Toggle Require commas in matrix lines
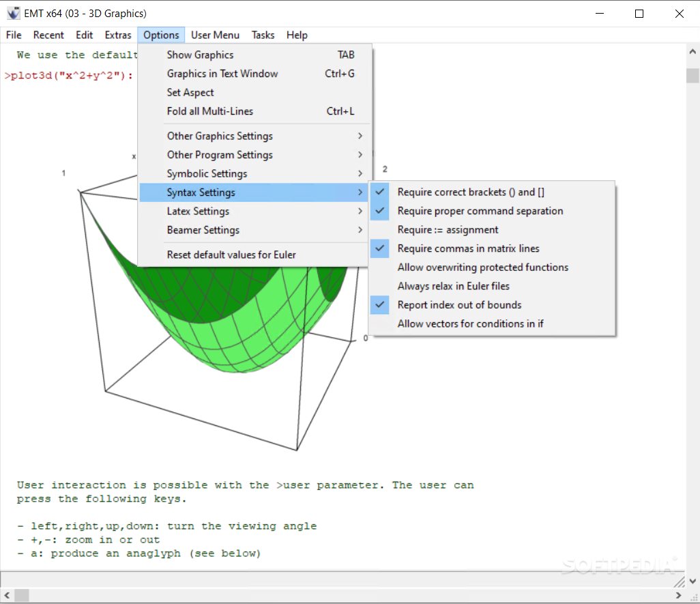Screen dimensions: 700x604 tap(492, 248)
